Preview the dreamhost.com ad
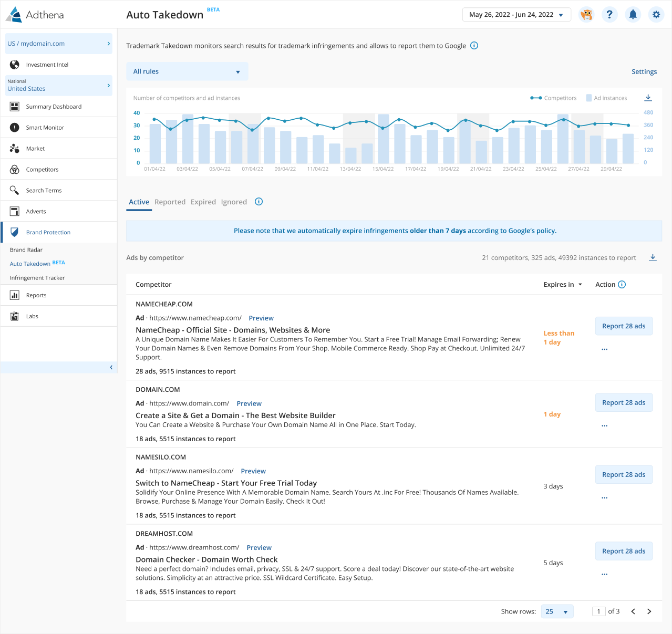 tap(259, 547)
